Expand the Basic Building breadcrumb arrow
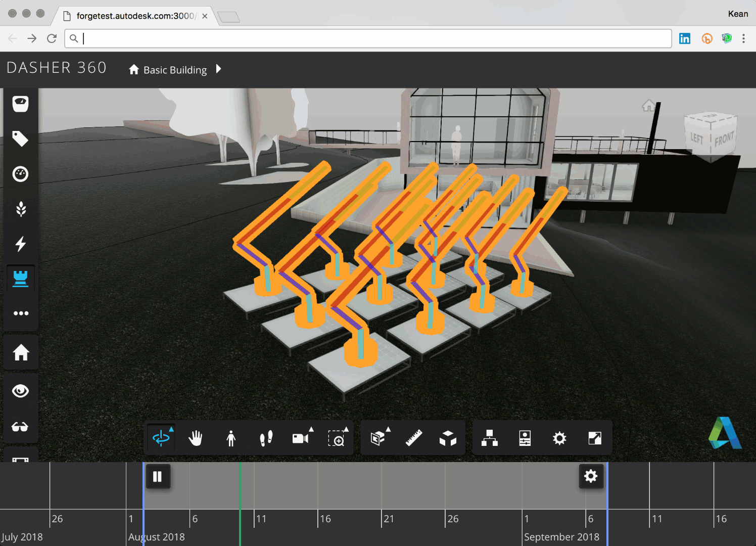The image size is (756, 546). [219, 69]
